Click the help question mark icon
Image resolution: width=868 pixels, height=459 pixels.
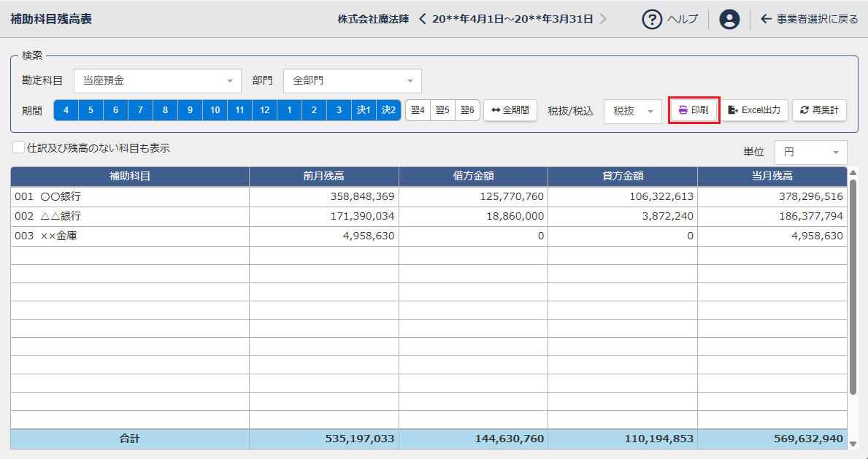[x=652, y=19]
